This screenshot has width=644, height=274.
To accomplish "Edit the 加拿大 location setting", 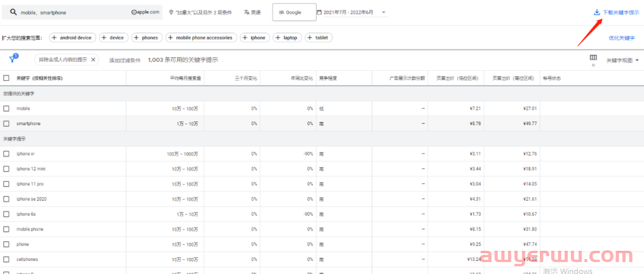I will click(x=200, y=13).
